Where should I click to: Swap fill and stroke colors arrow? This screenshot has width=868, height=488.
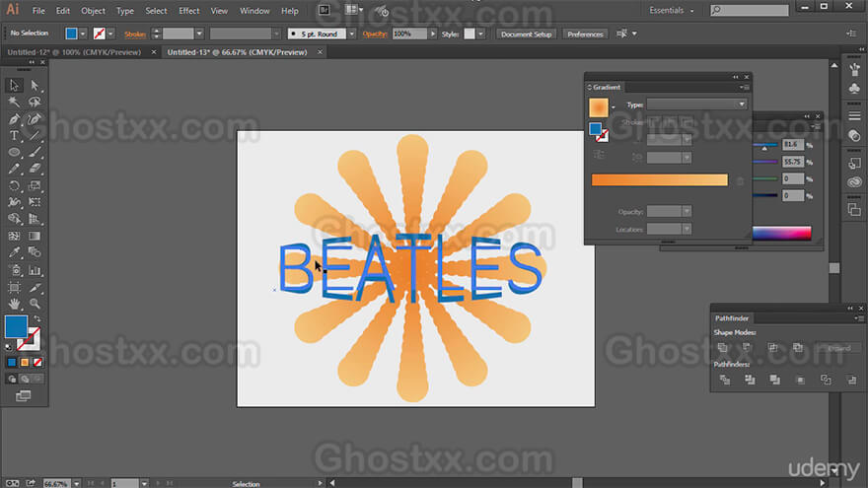point(37,318)
